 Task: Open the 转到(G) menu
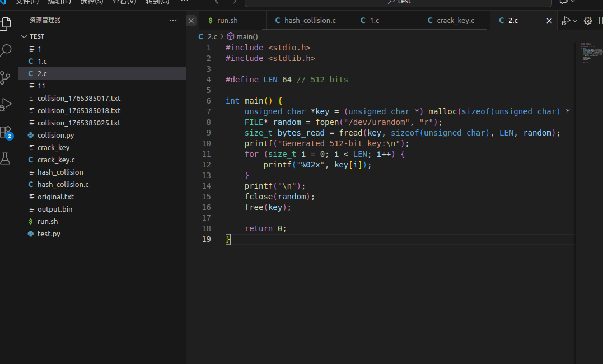point(157,2)
